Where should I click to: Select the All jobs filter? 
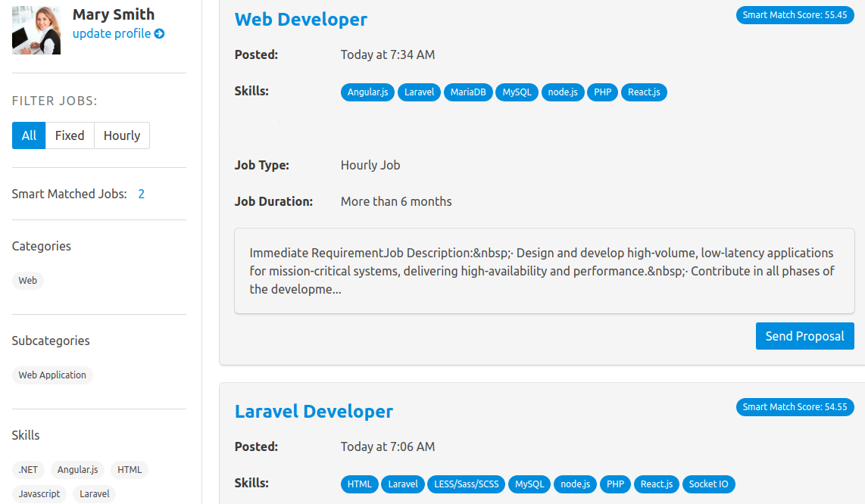coord(29,135)
